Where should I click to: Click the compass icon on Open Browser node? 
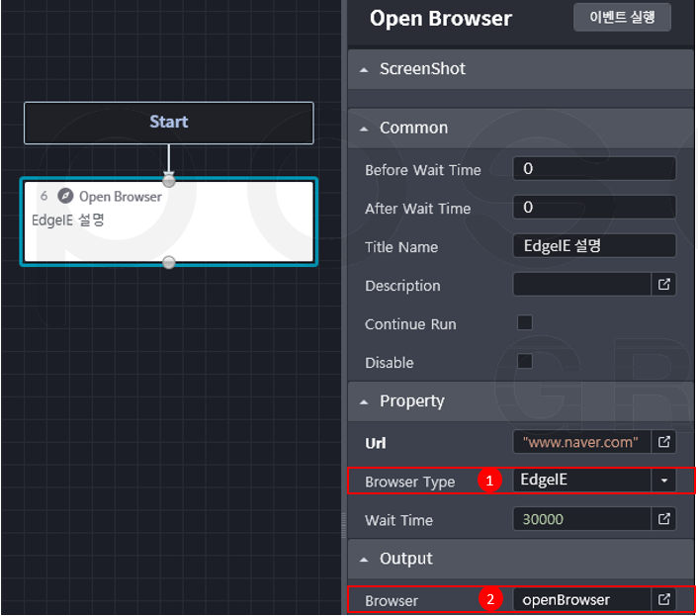tap(66, 196)
